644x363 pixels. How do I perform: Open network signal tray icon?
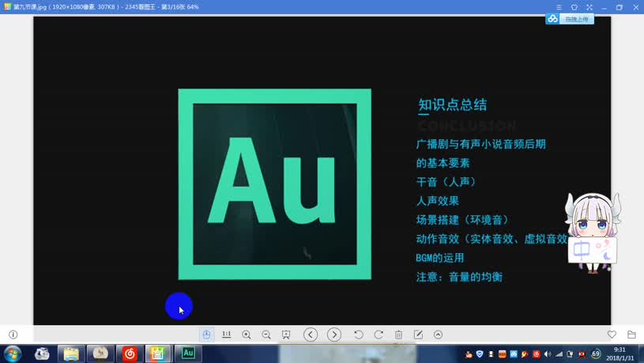point(559,354)
